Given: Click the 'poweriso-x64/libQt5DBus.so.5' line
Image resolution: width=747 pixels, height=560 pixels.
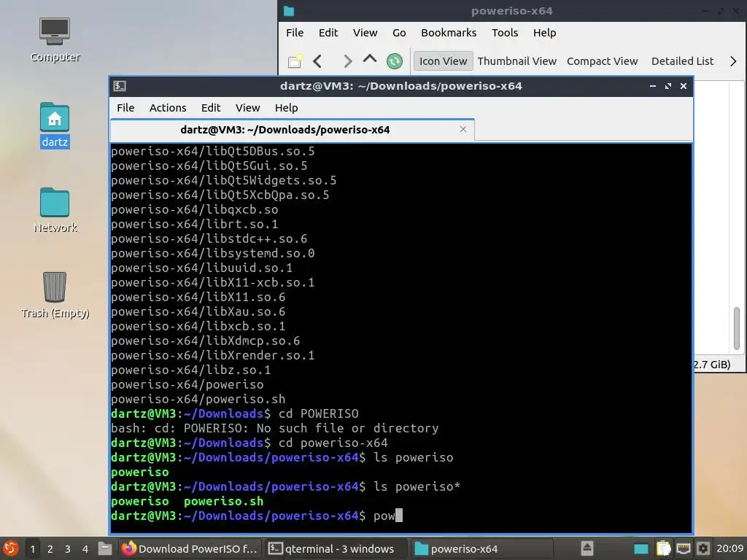Looking at the screenshot, I should pos(212,152).
